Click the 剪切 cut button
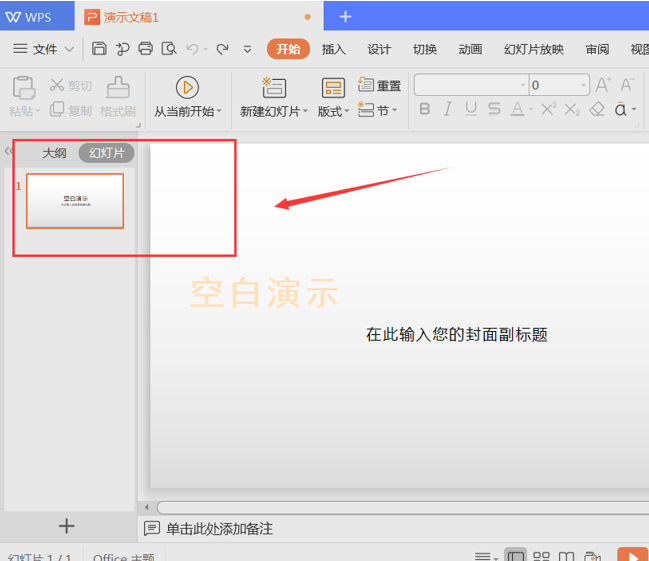This screenshot has width=649, height=561. (71, 85)
